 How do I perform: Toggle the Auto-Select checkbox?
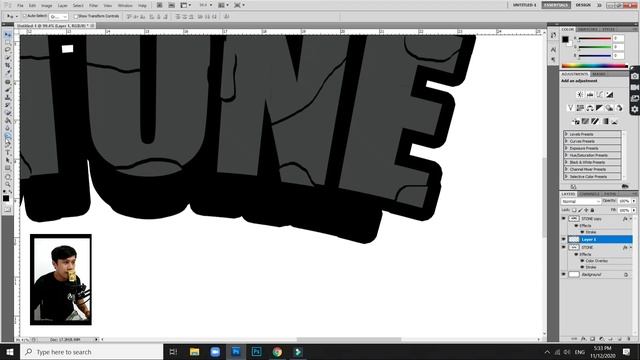click(x=24, y=16)
